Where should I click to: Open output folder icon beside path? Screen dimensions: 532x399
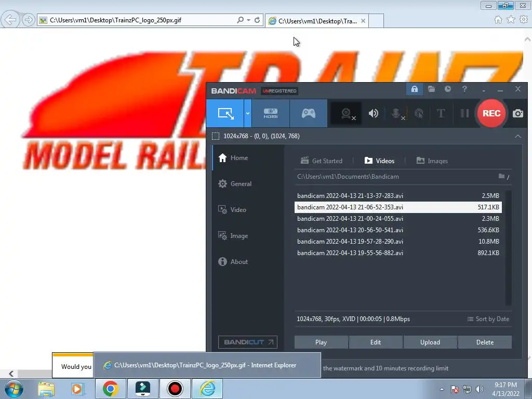pyautogui.click(x=501, y=176)
